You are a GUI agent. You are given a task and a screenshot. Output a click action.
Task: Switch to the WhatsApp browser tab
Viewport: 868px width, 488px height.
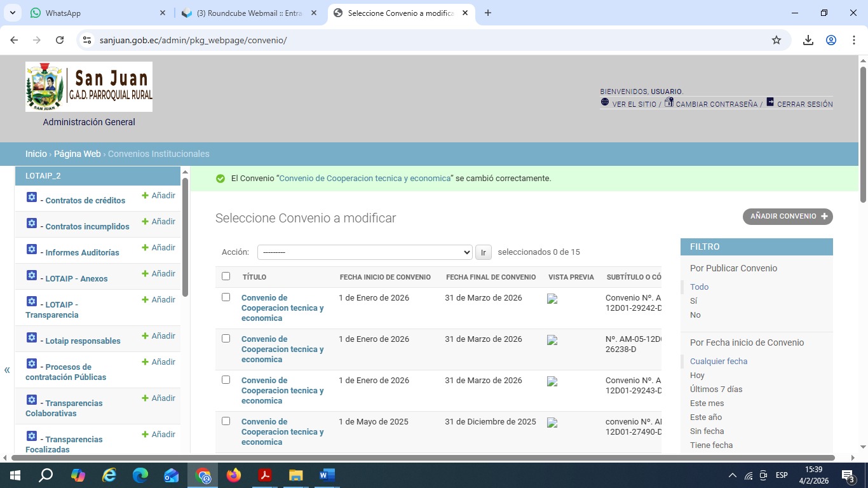(x=95, y=13)
